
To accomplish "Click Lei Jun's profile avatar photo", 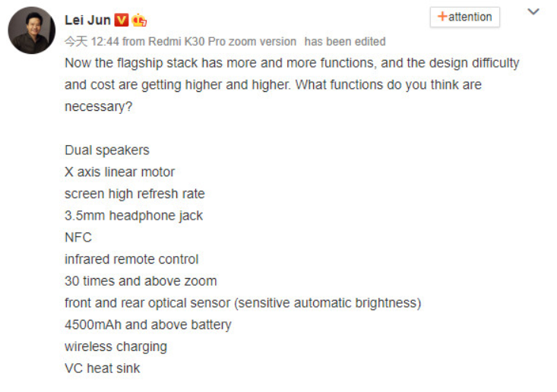I will point(32,30).
